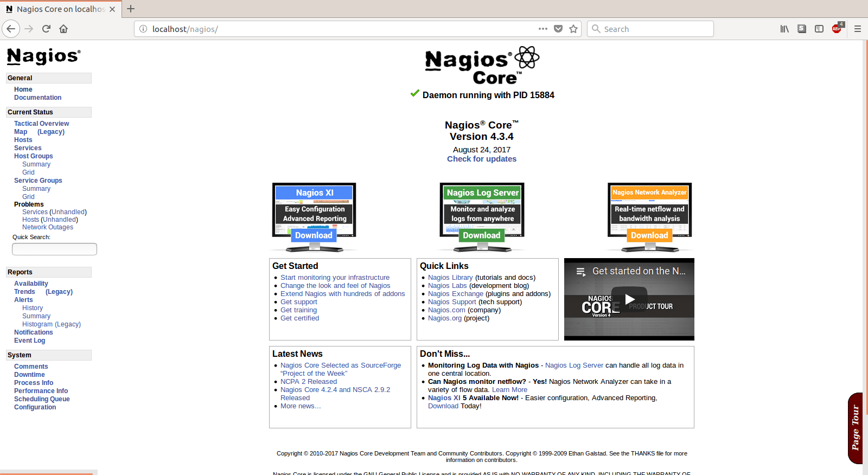Open Documentation in the sidebar
The width and height of the screenshot is (868, 475).
[x=38, y=98]
